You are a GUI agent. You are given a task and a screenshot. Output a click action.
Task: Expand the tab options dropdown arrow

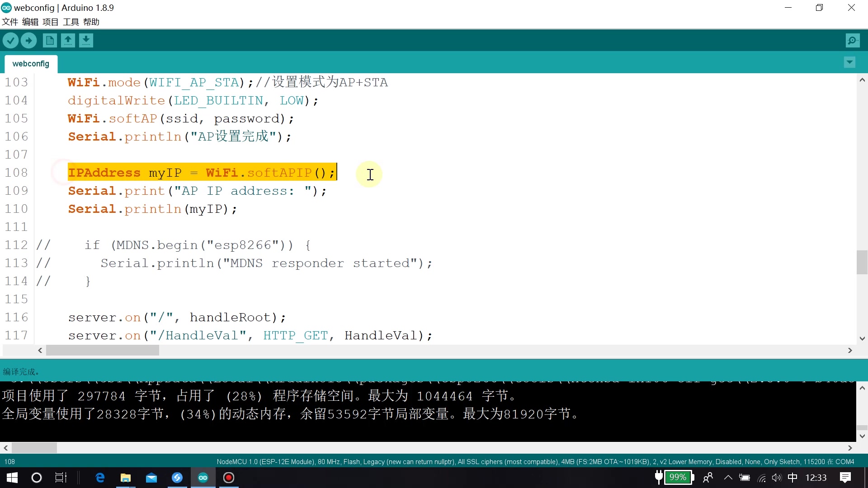(849, 62)
